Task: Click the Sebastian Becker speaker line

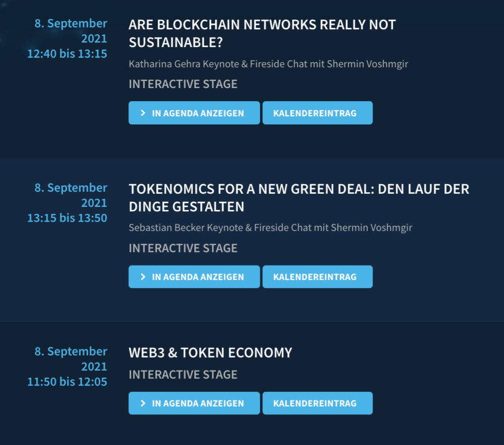Action: click(270, 228)
